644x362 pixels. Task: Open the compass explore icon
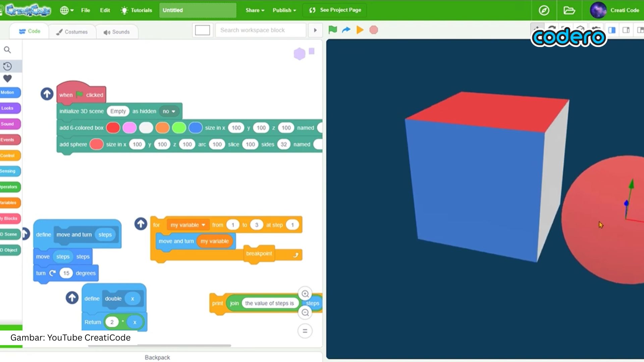(x=544, y=10)
